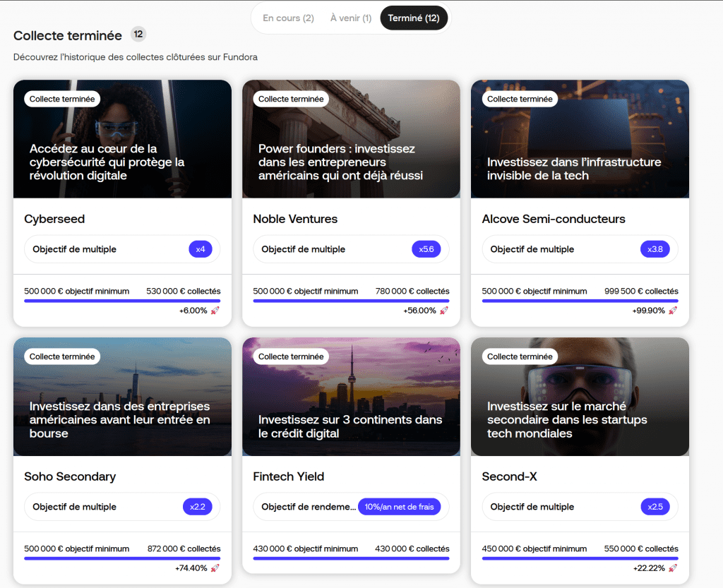Click the 12 count badge beside Collecte terminée
Screen dimensions: 723x588
[x=138, y=35]
